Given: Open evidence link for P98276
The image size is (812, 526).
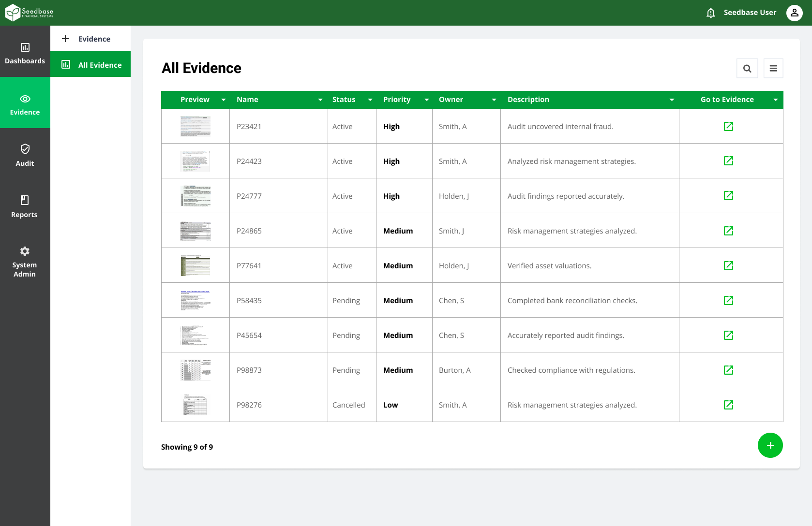Looking at the screenshot, I should [729, 405].
